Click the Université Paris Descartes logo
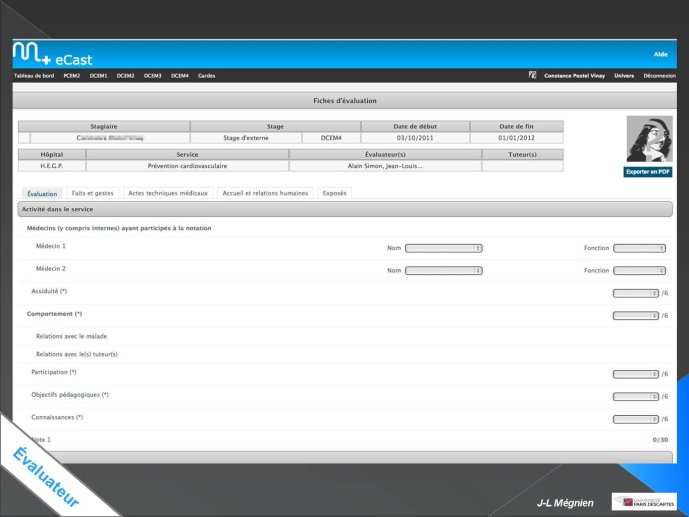689x517 pixels. click(644, 502)
